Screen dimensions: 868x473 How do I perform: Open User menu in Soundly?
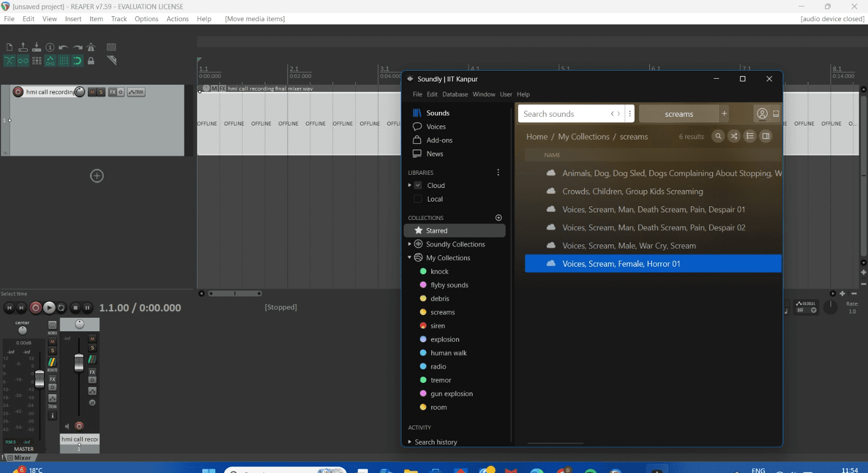coord(506,94)
